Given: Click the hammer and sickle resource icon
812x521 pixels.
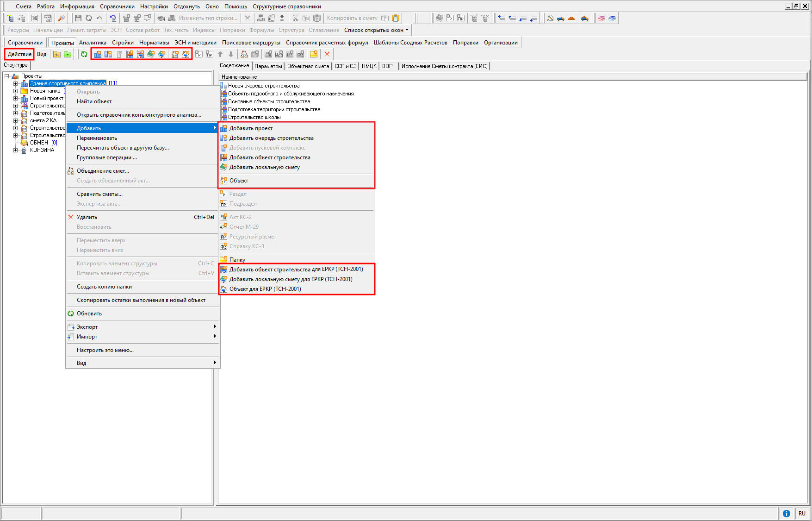Looking at the screenshot, I should coord(550,18).
